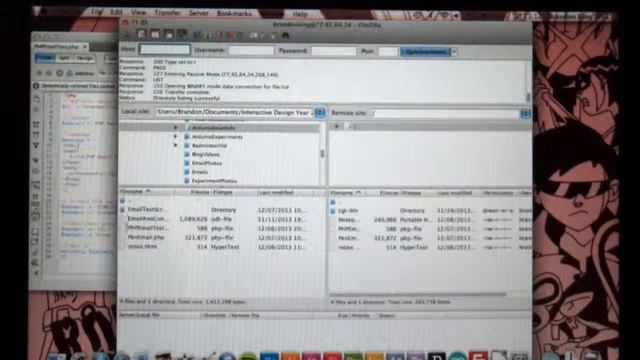Select the Emails folder in local tree
The height and width of the screenshot is (360, 640).
pyautogui.click(x=200, y=172)
